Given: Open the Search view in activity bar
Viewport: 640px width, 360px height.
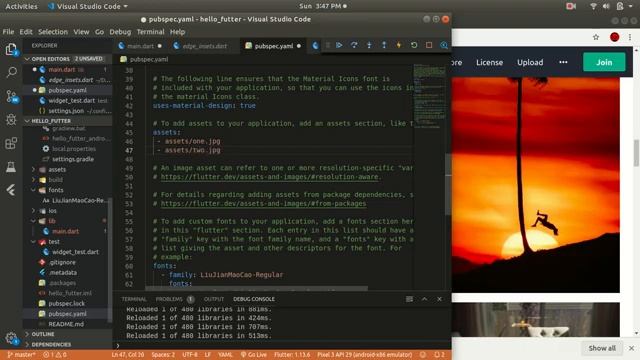Looking at the screenshot, I should click(x=11, y=73).
